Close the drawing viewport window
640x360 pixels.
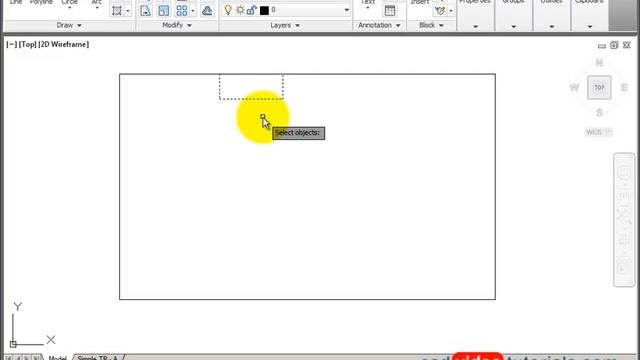[x=627, y=45]
